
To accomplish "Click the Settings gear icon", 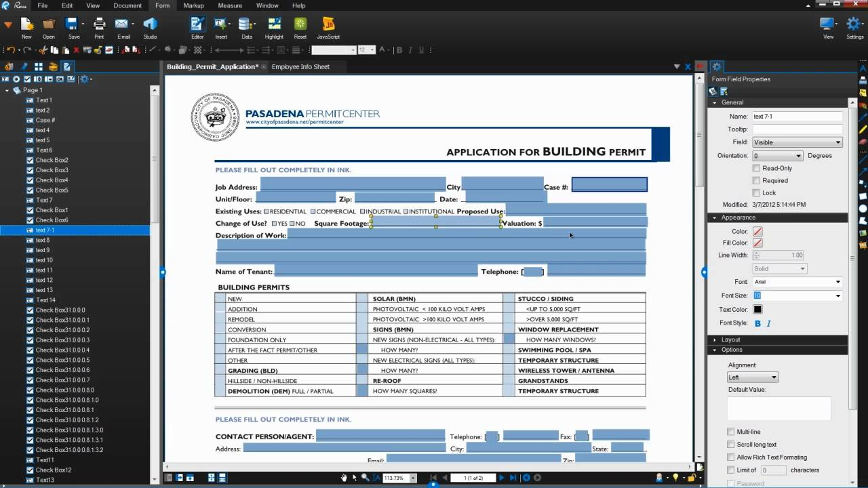I will point(854,27).
